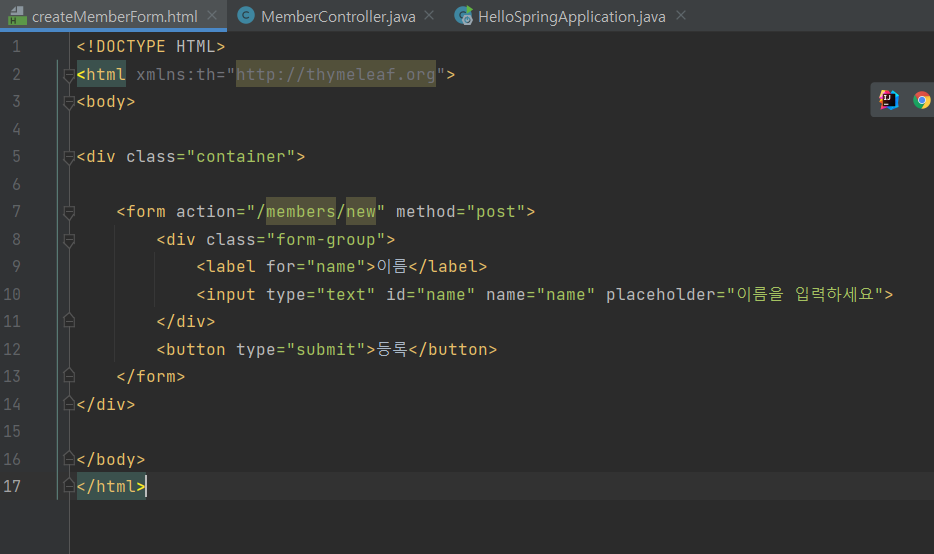The height and width of the screenshot is (554, 934).
Task: Click the fold end marker on line 11
Action: pyautogui.click(x=69, y=321)
